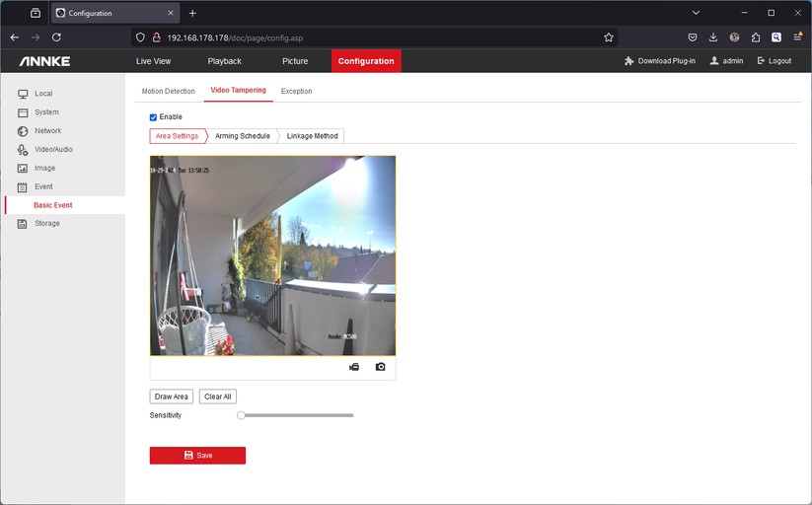Click the Draw Area button

point(172,397)
